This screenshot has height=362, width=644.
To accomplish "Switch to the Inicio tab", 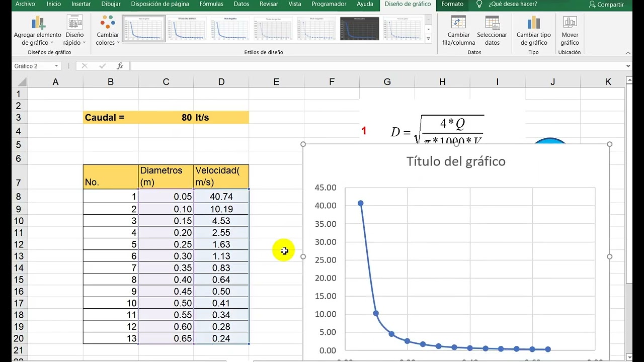I will pos(54,4).
